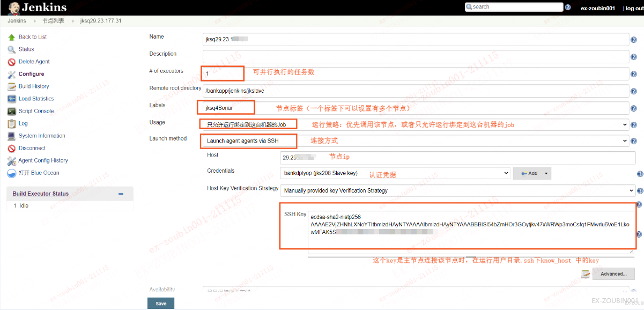Open the Usage dropdown
This screenshot has width=644, height=310.
pos(417,124)
